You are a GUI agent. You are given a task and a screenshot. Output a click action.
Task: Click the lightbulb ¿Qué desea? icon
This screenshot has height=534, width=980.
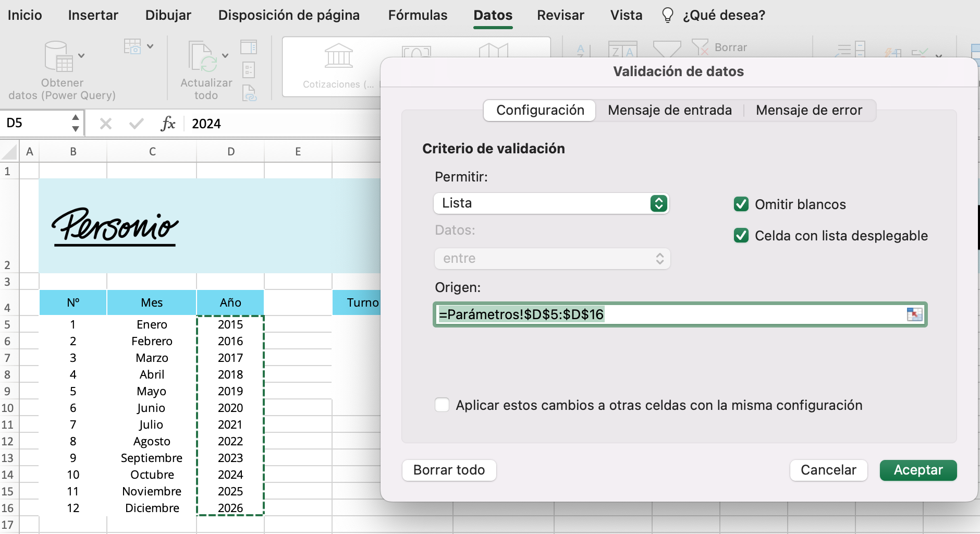click(667, 15)
